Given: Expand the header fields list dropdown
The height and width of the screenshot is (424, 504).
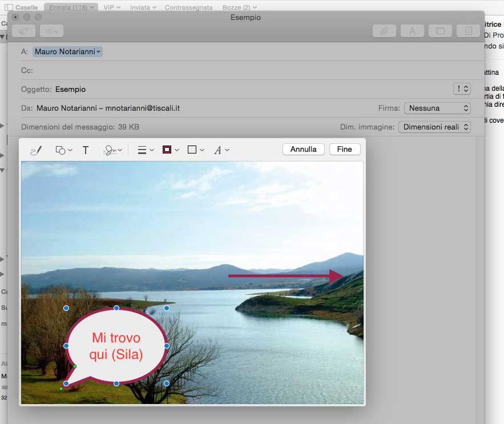Looking at the screenshot, I should (51, 31).
